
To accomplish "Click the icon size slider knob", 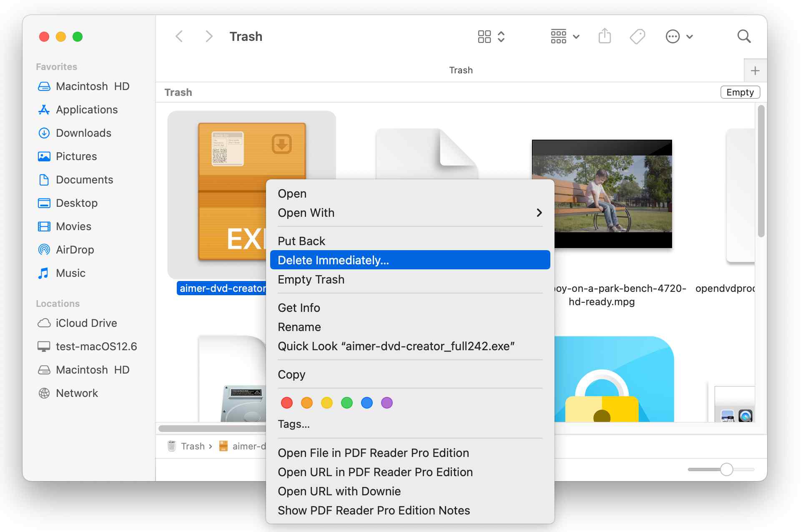I will (x=726, y=469).
